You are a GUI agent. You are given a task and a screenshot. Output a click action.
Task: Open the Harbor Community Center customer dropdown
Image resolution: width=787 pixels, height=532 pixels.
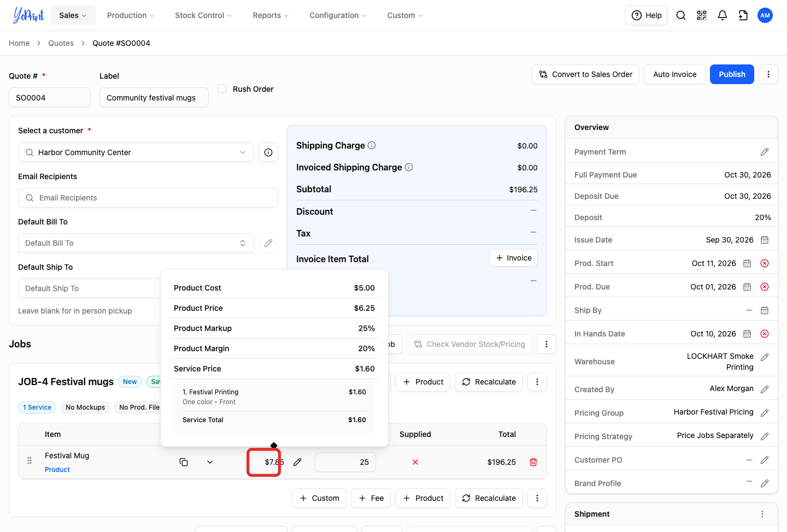(x=136, y=152)
